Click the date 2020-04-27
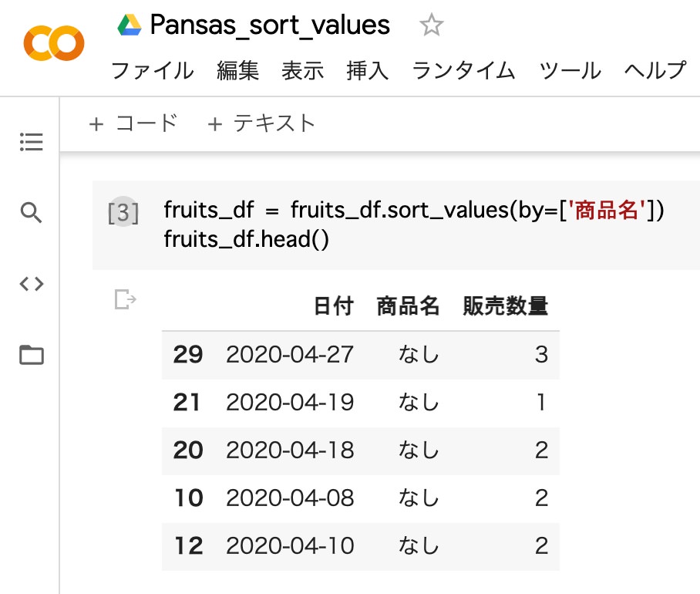The image size is (700, 594). click(x=290, y=355)
